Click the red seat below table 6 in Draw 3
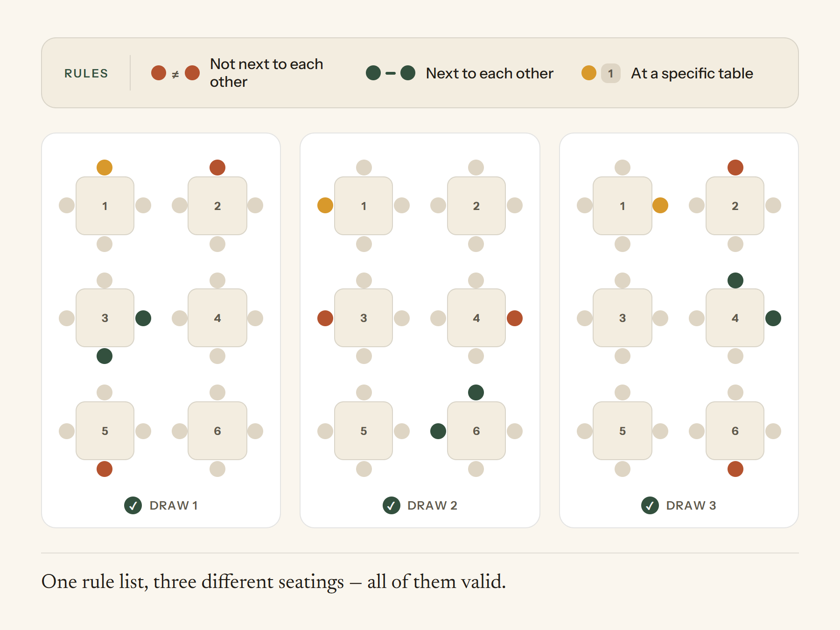 tap(735, 469)
